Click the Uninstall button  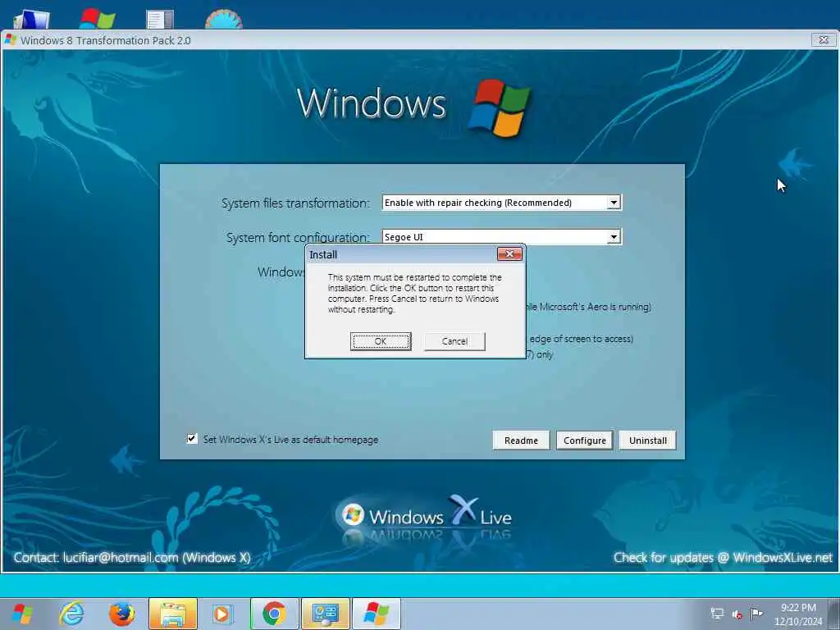(648, 441)
